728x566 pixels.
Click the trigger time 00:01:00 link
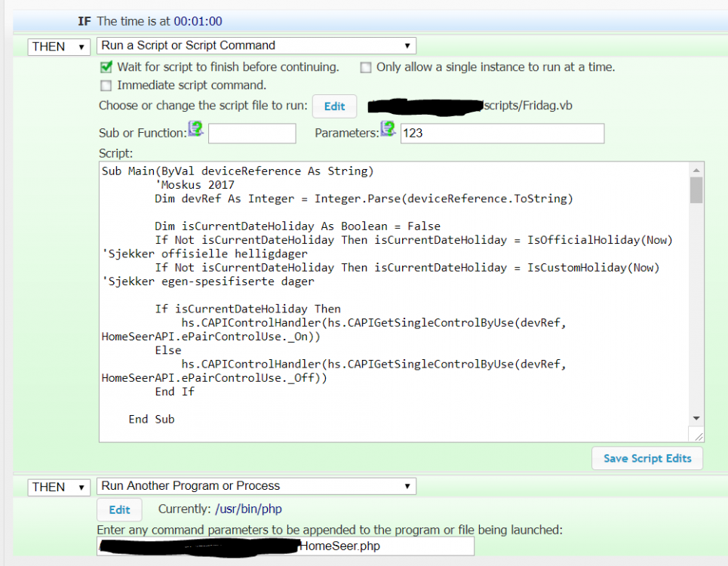click(198, 22)
